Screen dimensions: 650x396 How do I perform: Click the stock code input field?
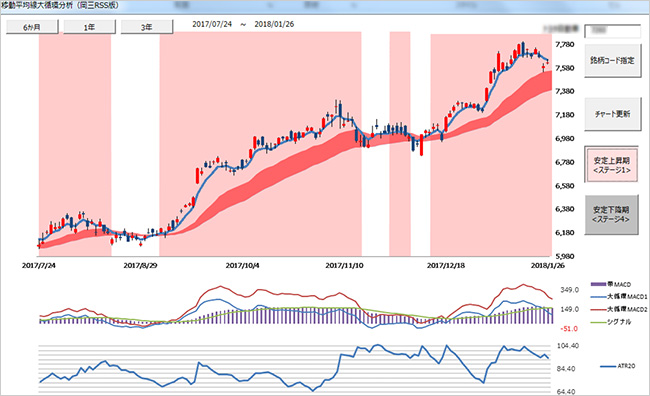(x=612, y=31)
